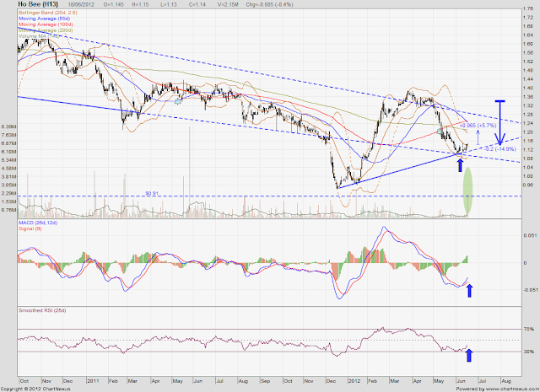Click the $0.91 support level label

(152, 193)
